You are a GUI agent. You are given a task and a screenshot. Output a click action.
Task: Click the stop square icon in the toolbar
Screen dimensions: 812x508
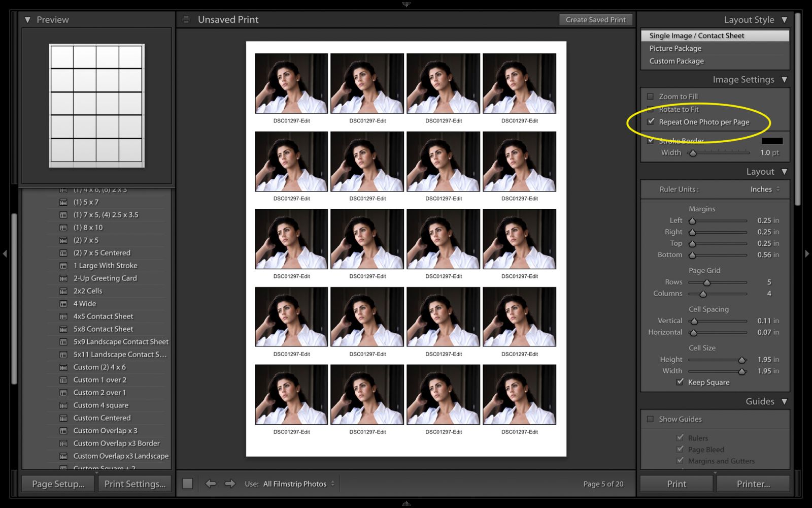(x=187, y=484)
